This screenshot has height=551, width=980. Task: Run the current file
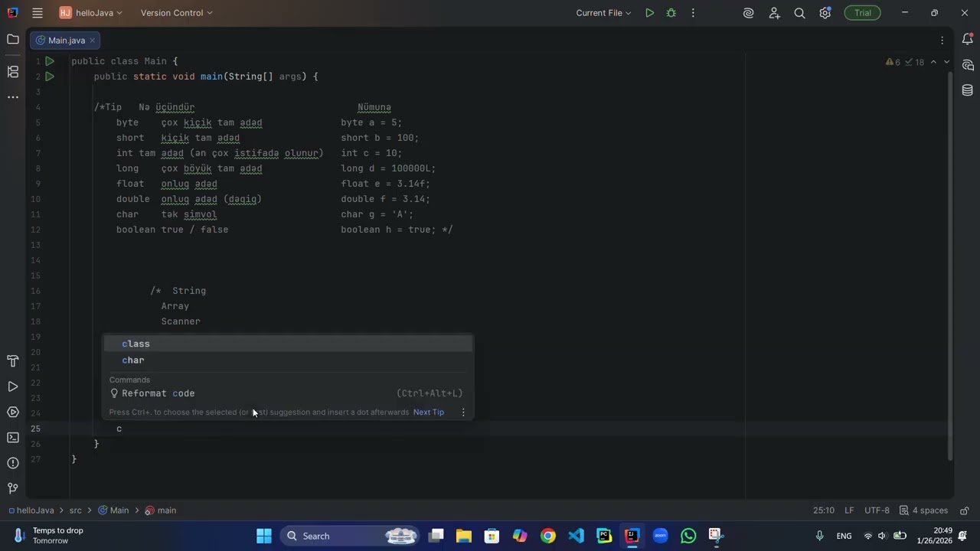point(649,13)
